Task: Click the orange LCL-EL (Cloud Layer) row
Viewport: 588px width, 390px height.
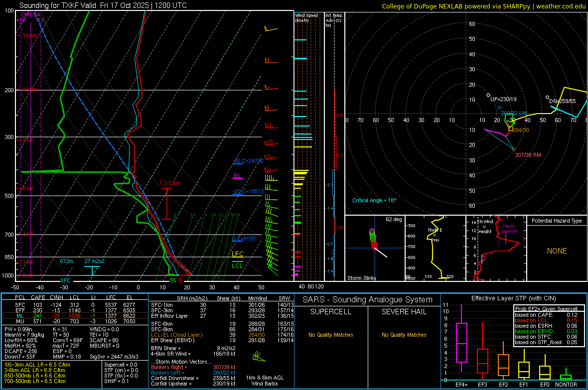Action: tap(222, 335)
